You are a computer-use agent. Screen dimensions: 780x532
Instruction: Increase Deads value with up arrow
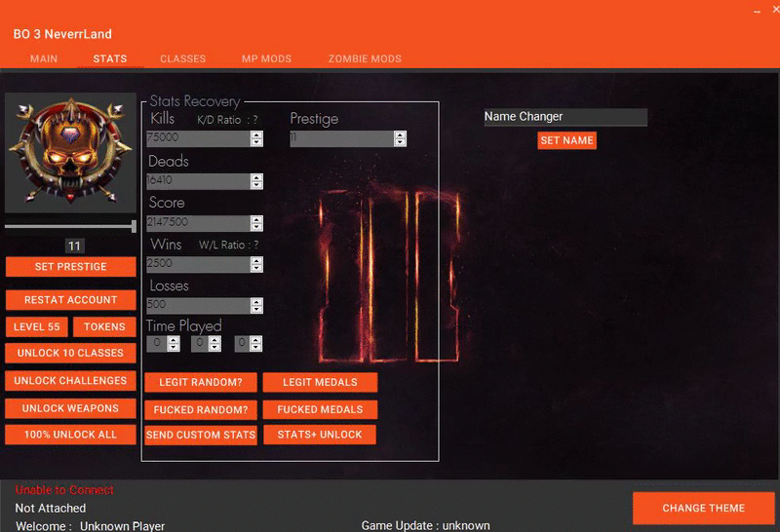pyautogui.click(x=256, y=177)
